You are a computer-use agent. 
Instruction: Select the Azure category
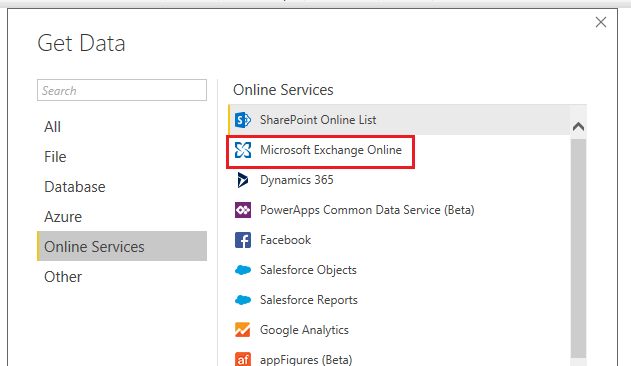click(x=122, y=217)
